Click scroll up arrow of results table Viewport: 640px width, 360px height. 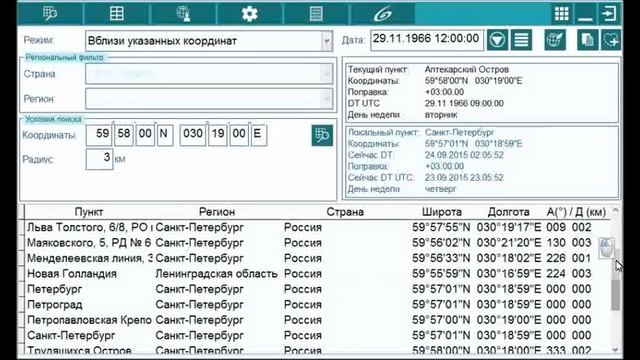click(x=616, y=211)
